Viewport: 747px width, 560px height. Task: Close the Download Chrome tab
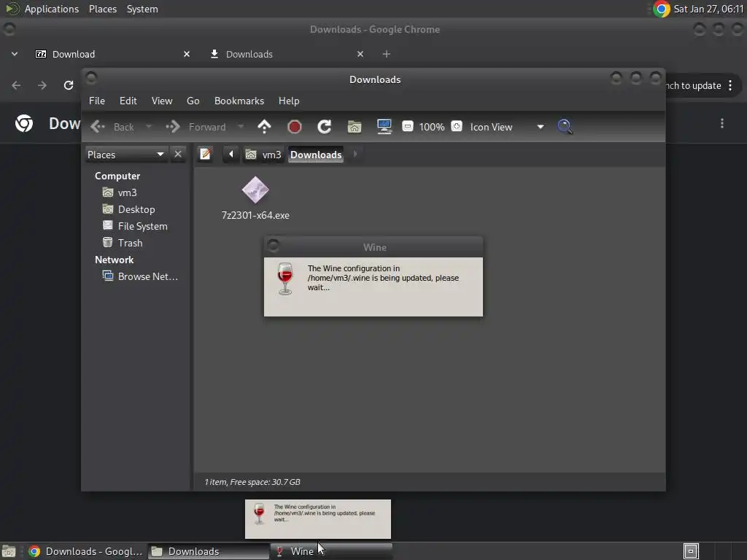187,54
